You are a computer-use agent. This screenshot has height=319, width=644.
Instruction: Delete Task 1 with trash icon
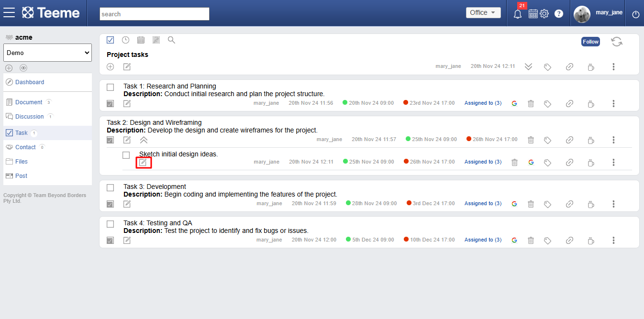(x=531, y=103)
